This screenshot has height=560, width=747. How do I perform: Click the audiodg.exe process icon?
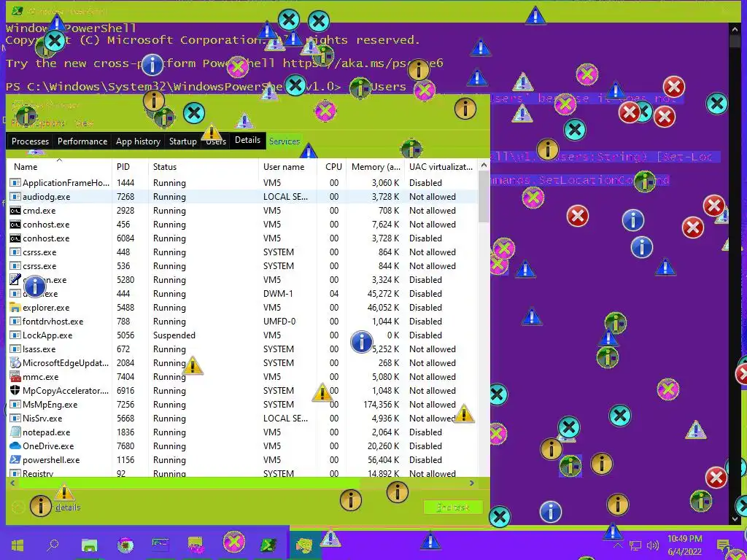tap(15, 197)
